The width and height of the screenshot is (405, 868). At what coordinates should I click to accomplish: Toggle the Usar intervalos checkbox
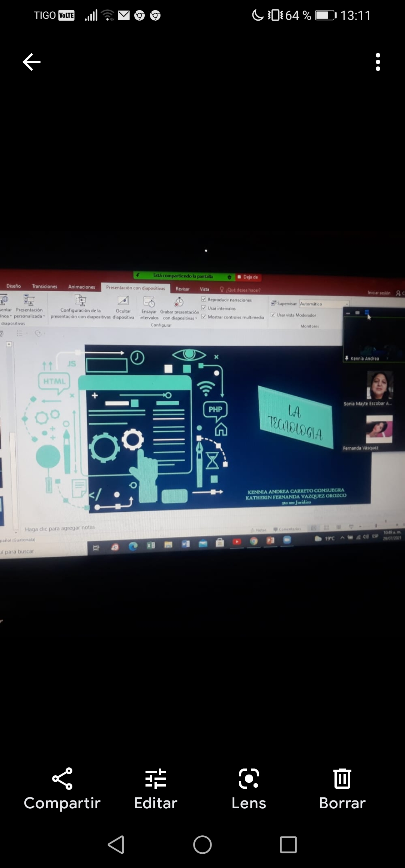204,308
